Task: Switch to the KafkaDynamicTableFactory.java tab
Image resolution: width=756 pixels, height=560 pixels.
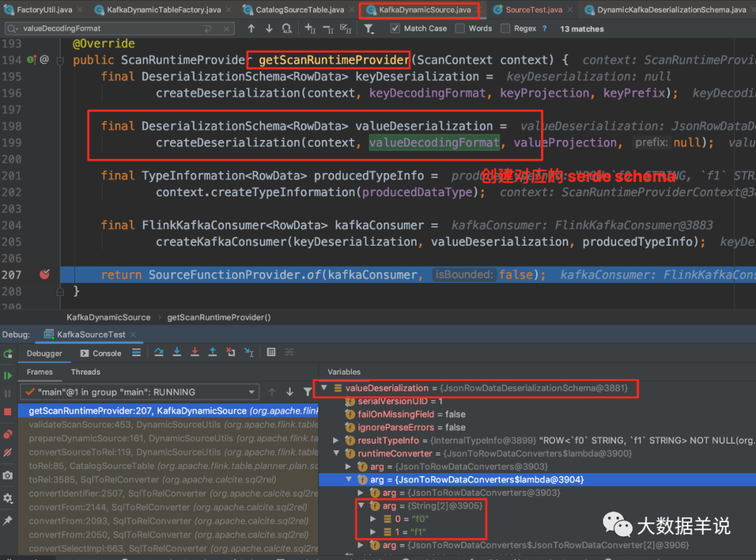Action: 163,9
